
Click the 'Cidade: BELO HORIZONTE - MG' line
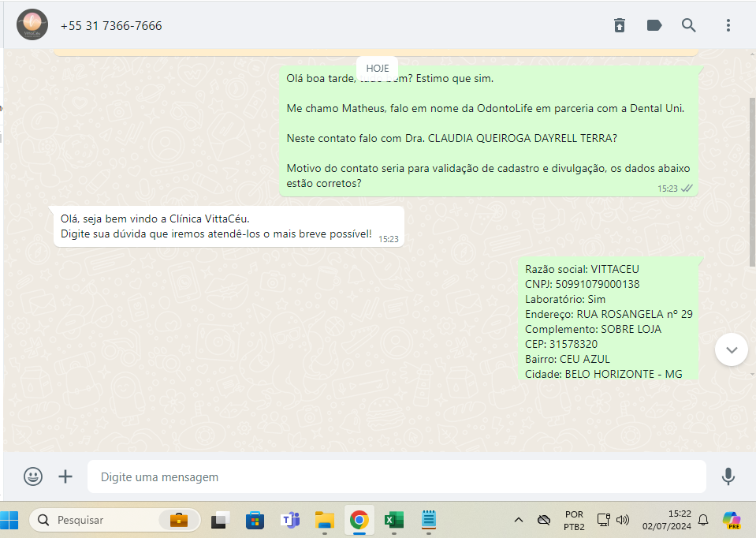(604, 374)
